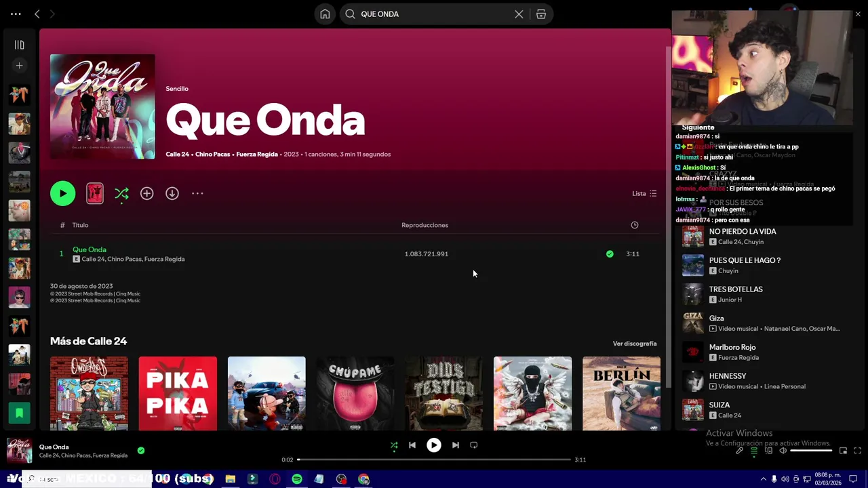The image size is (868, 488).
Task: Open lyrics microphone icon in playback bar
Action: (739, 451)
